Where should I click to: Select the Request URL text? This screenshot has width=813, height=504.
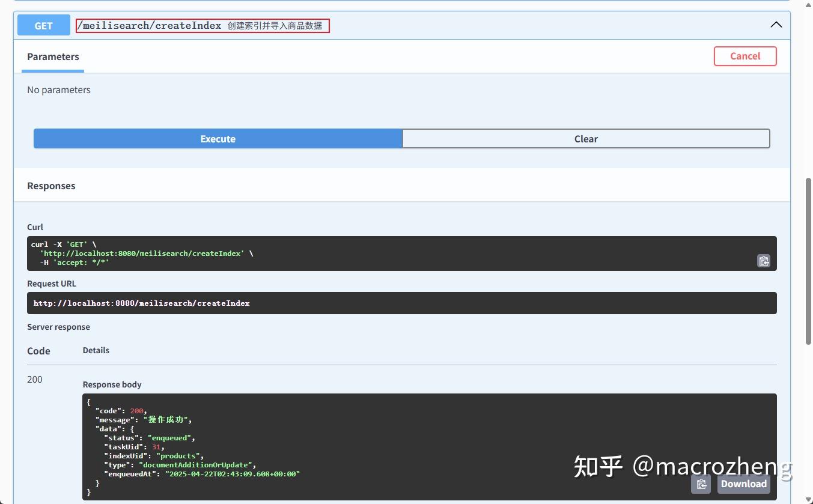pyautogui.click(x=142, y=303)
